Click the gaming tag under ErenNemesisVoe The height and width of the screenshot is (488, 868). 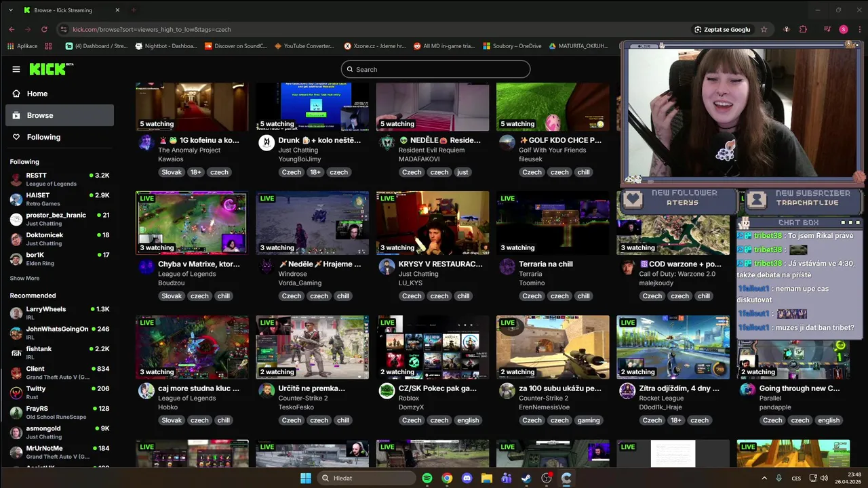point(589,420)
